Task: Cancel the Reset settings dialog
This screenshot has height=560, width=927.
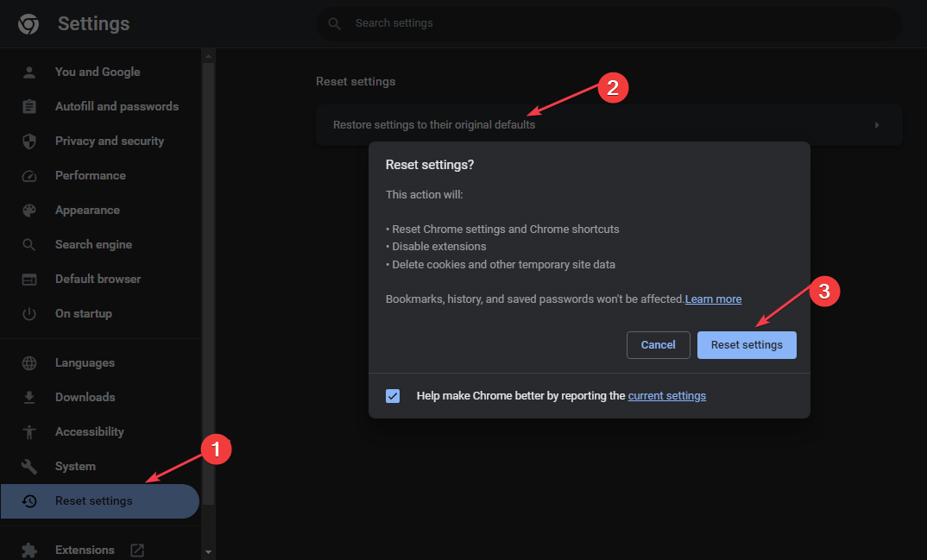Action: pyautogui.click(x=658, y=345)
